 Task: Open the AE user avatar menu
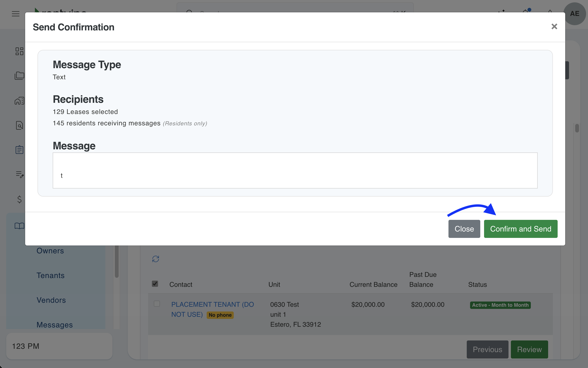point(574,14)
